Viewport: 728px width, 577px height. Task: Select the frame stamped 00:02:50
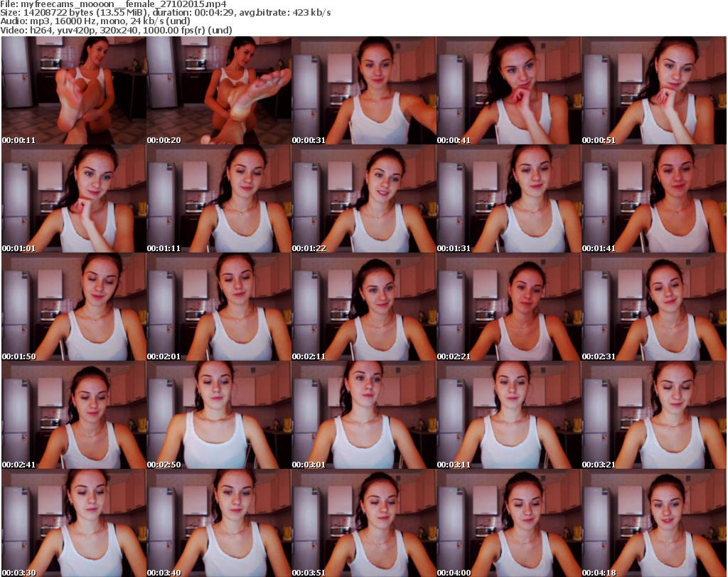219,415
